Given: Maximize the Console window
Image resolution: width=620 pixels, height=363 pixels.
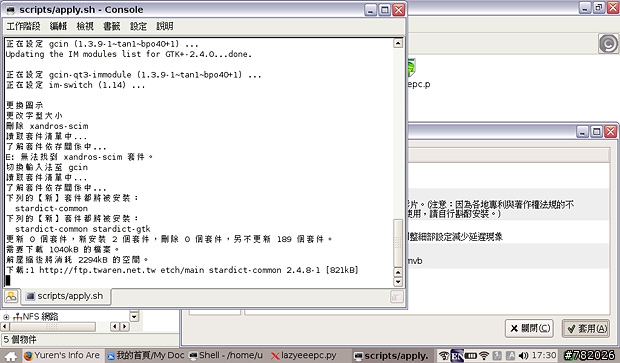Looking at the screenshot, I should (x=384, y=10).
